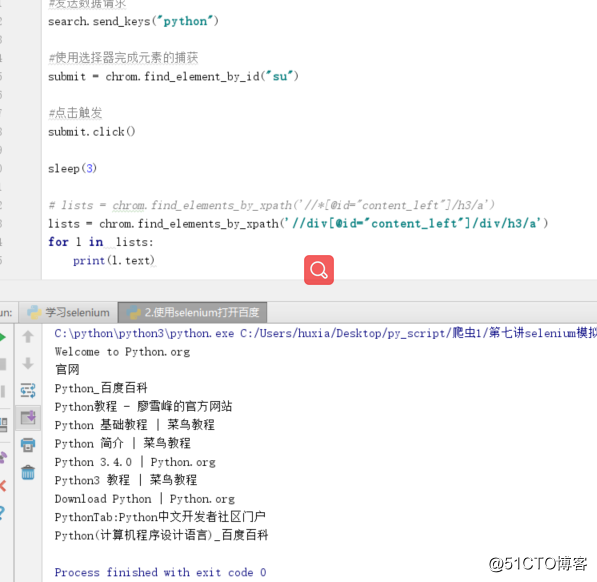597x582 pixels.
Task: Click the up arrow in run toolbar
Action: [x=28, y=336]
